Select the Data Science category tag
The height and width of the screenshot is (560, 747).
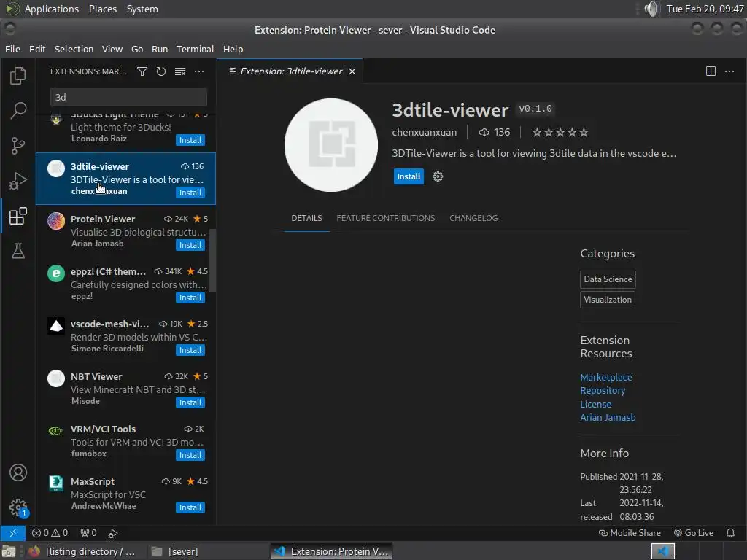pos(608,279)
